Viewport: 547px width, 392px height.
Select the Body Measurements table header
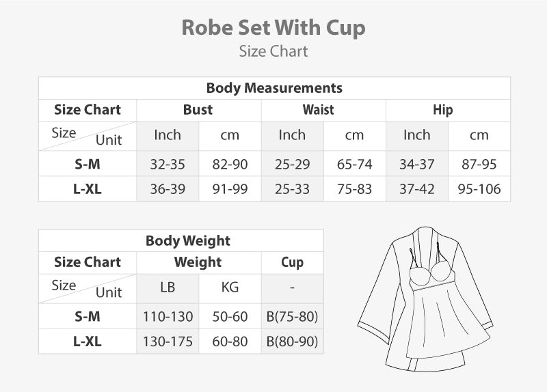[274, 88]
